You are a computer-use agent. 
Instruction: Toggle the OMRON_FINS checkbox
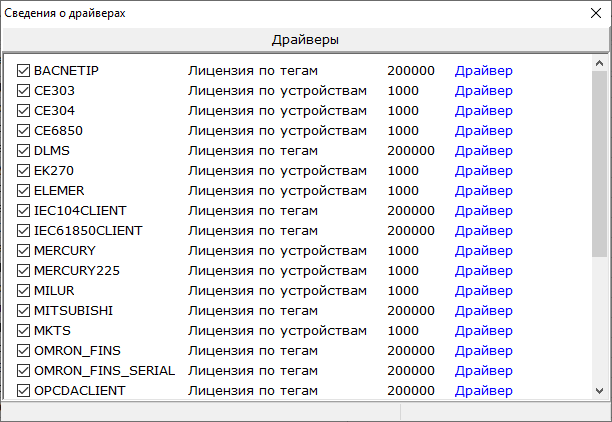pos(23,351)
